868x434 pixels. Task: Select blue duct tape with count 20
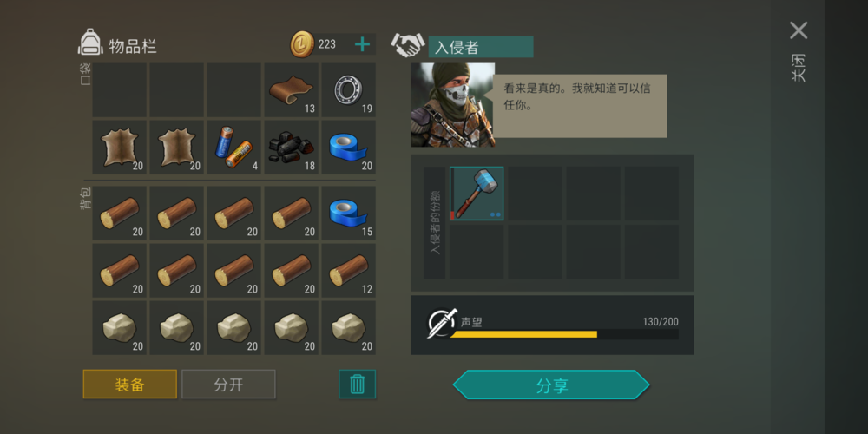tap(348, 148)
